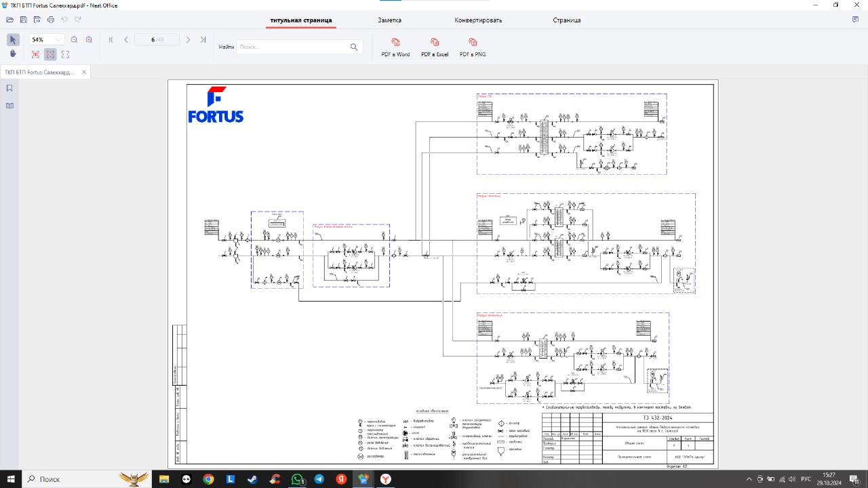Open Telegram from the taskbar
This screenshot has width=868, height=488.
pos(319,479)
